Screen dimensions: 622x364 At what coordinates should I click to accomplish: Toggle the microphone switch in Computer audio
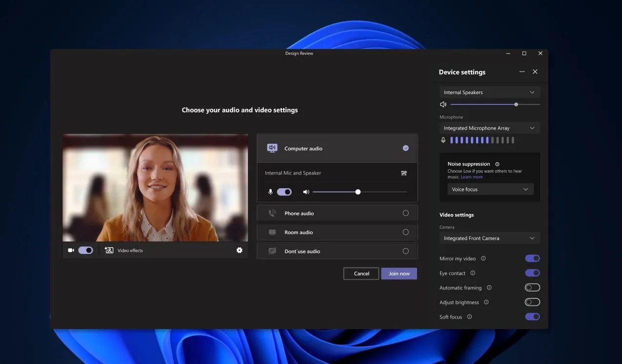pyautogui.click(x=284, y=192)
